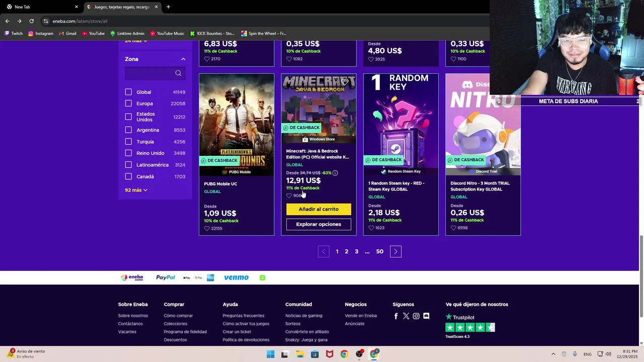This screenshot has height=362, width=644.
Task: Open 1 Random Steam key product image
Action: [x=401, y=125]
